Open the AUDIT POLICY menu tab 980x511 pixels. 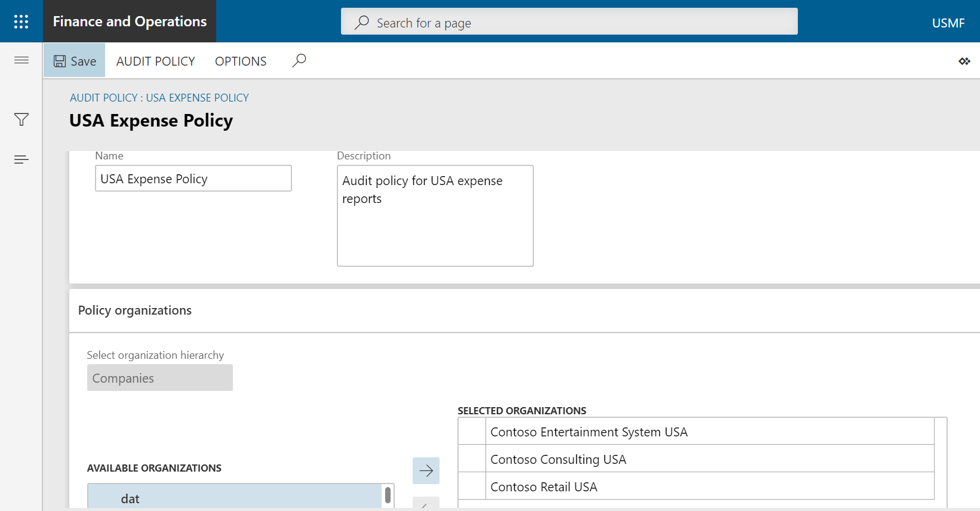pyautogui.click(x=155, y=61)
